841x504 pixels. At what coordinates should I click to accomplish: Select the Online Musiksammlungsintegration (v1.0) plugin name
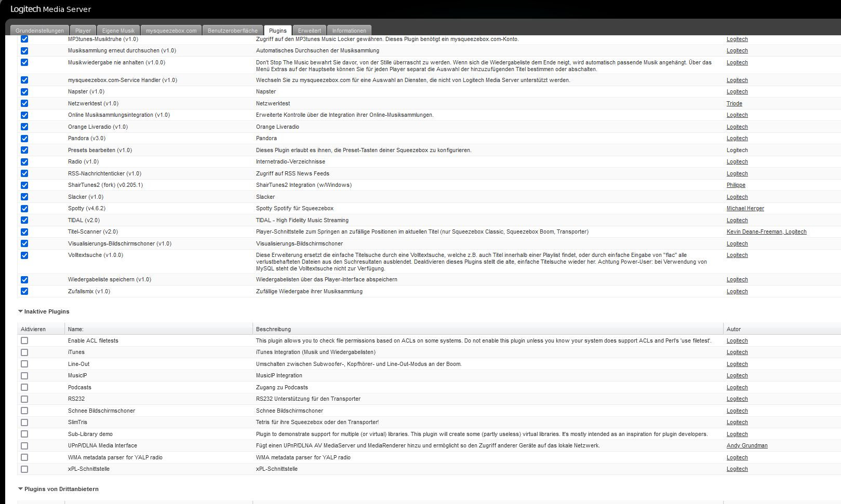tap(119, 115)
